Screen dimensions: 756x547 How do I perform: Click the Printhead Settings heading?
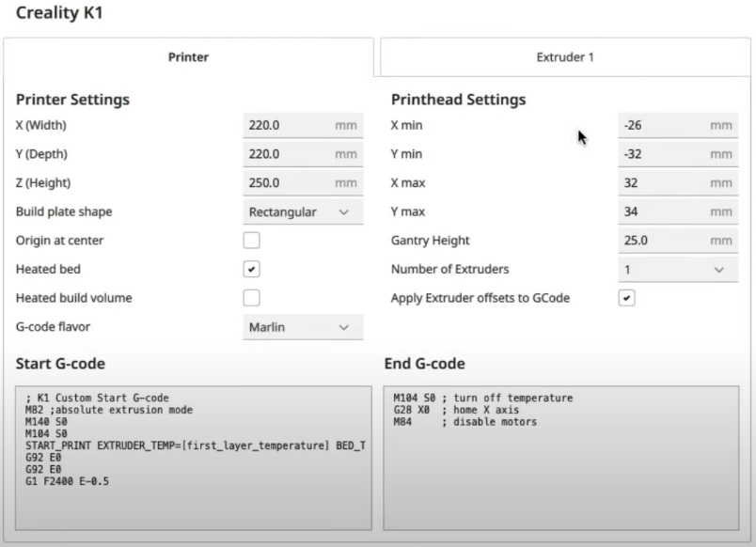[x=459, y=100]
